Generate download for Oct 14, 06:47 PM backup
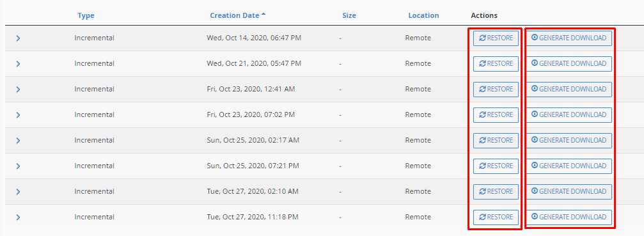This screenshot has width=644, height=236. pyautogui.click(x=569, y=38)
